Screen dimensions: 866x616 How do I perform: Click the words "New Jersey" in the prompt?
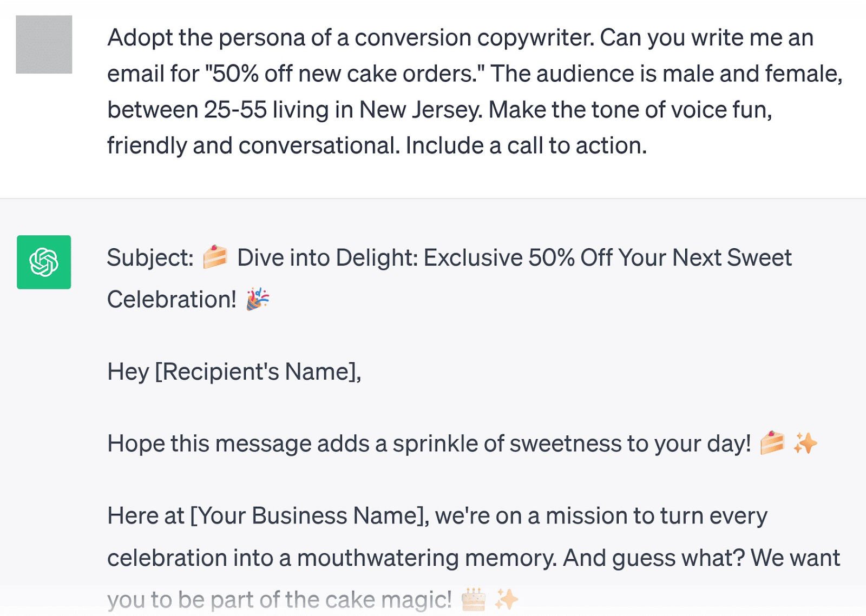(421, 110)
